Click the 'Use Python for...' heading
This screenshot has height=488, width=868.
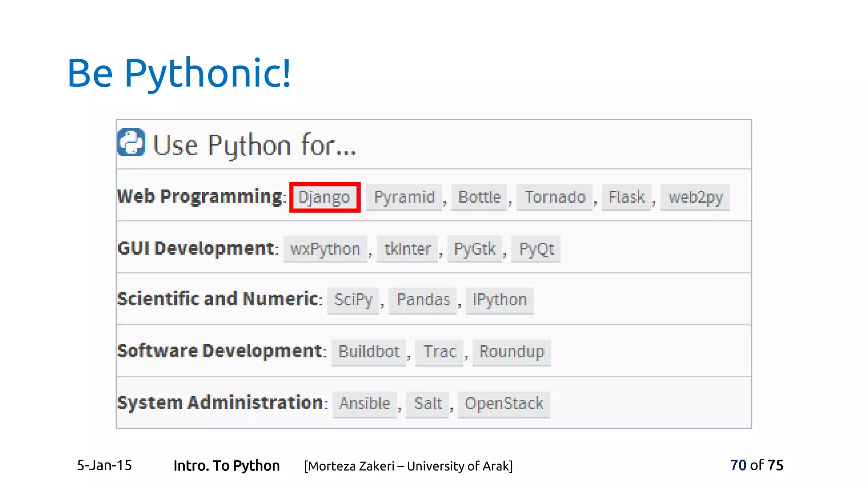click(254, 145)
